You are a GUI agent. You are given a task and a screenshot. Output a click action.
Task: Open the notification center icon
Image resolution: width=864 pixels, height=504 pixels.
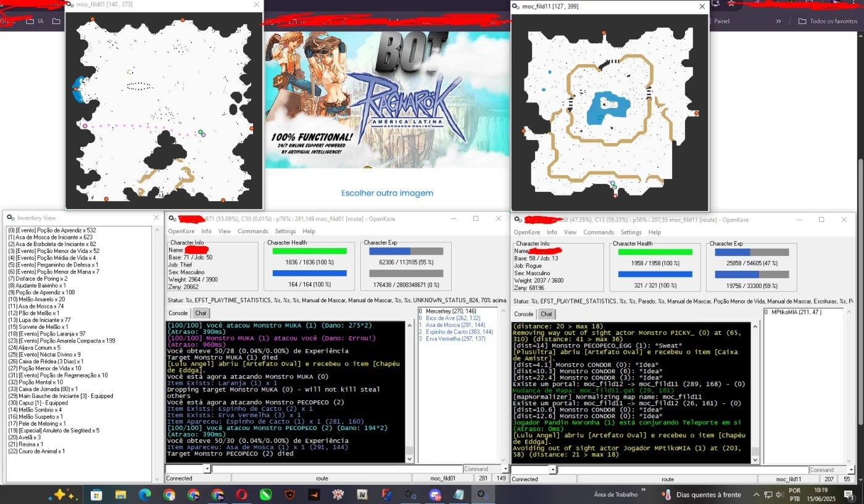[850, 495]
